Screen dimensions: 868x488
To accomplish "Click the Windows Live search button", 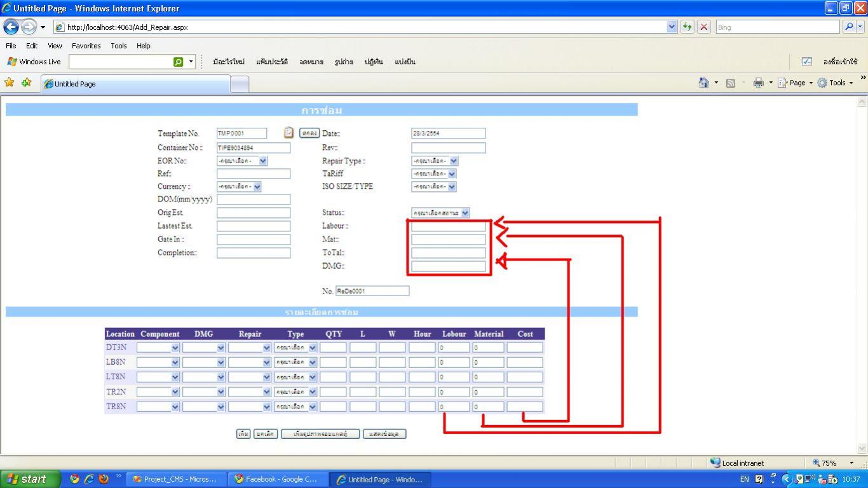I will point(179,62).
